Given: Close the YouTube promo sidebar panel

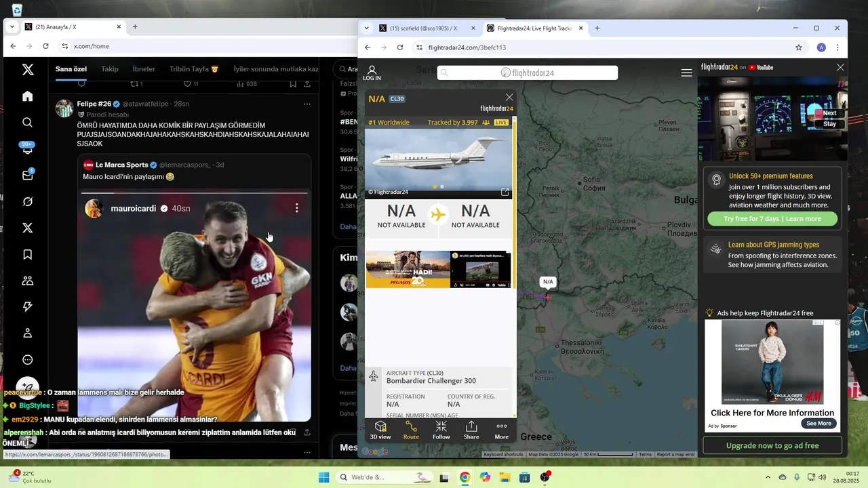Looking at the screenshot, I should pyautogui.click(x=840, y=67).
